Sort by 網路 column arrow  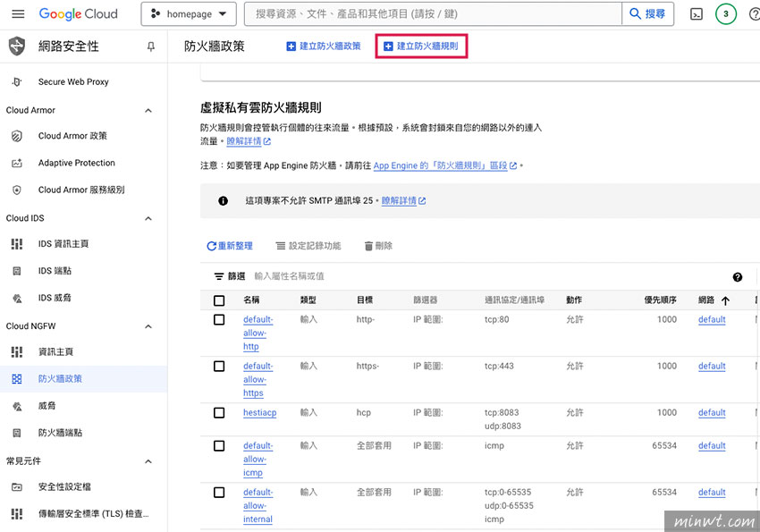(725, 301)
